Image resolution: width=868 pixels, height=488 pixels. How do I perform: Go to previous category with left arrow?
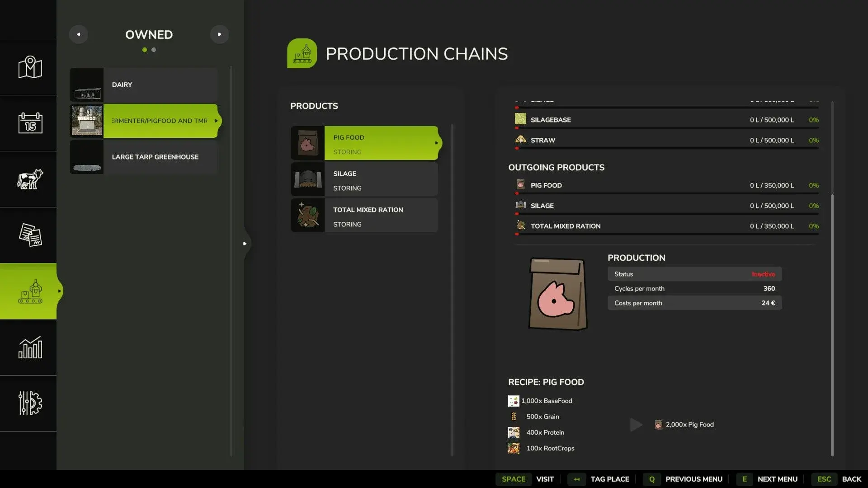(79, 34)
